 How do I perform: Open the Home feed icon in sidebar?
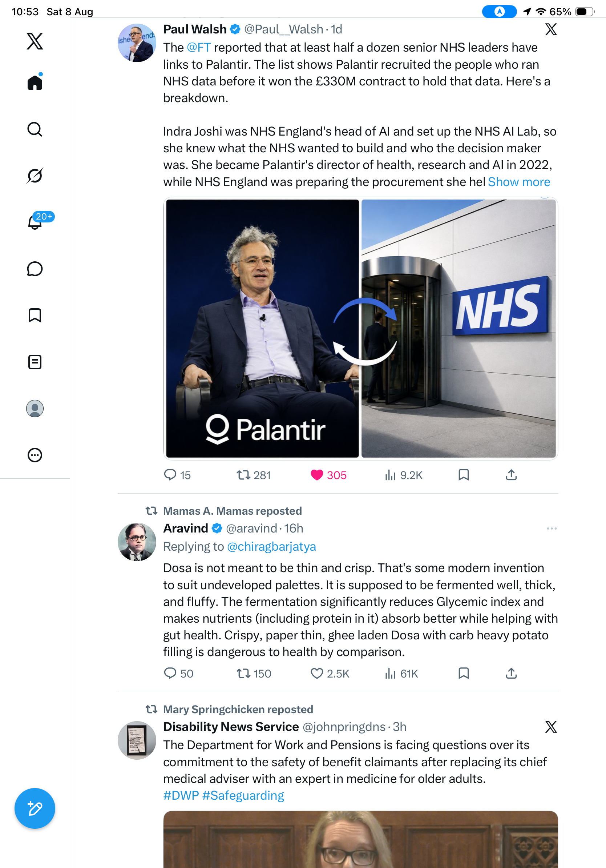(x=35, y=83)
